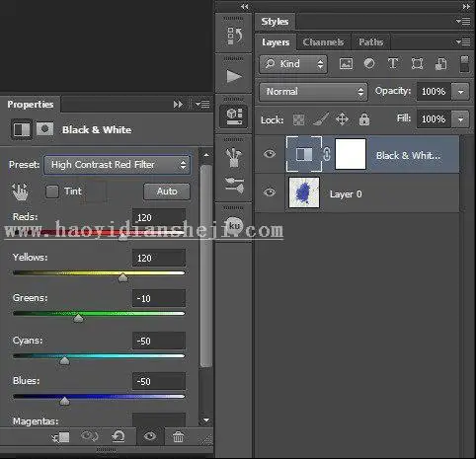Click view previous state icon
476x459 pixels.
[x=89, y=436]
